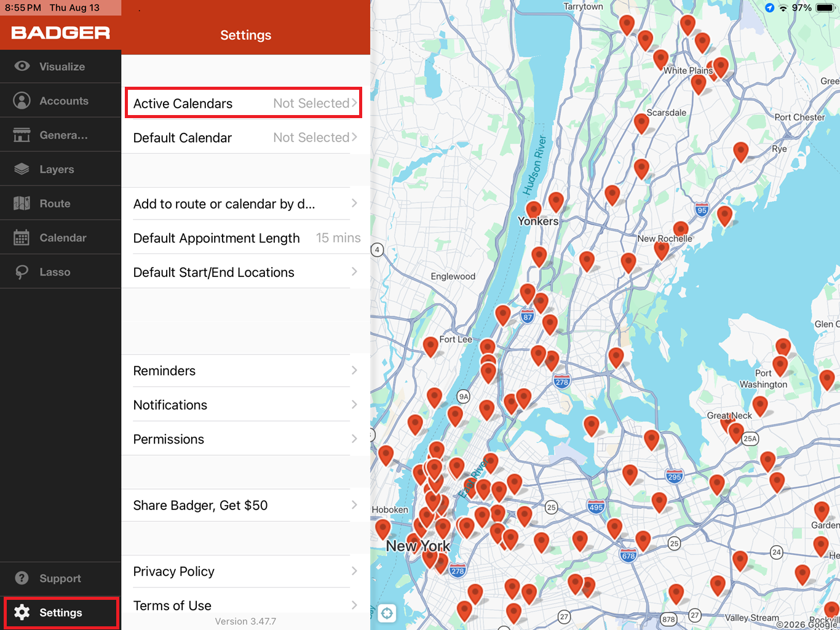
Task: Click the time 8:55 PM in status bar
Action: (x=23, y=8)
